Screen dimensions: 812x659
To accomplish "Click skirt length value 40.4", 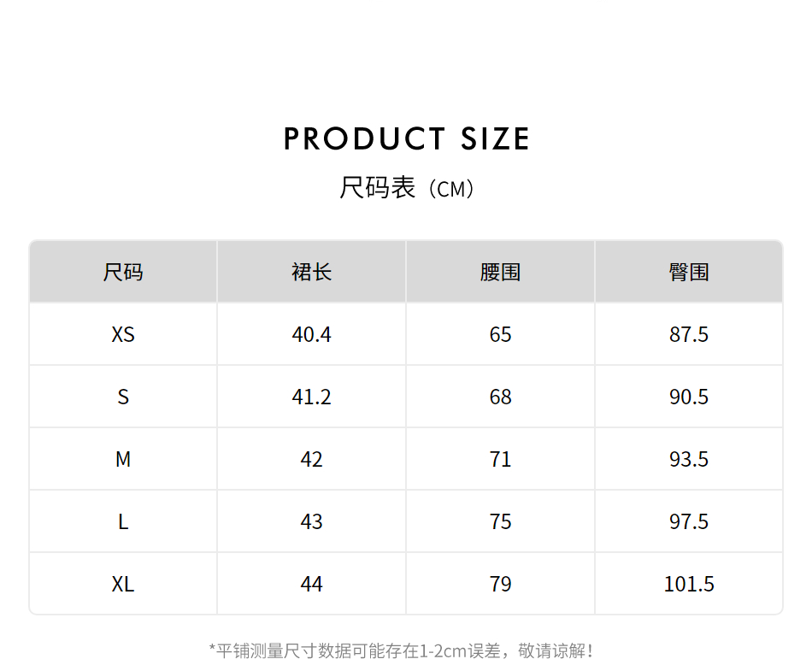I will pos(312,334).
